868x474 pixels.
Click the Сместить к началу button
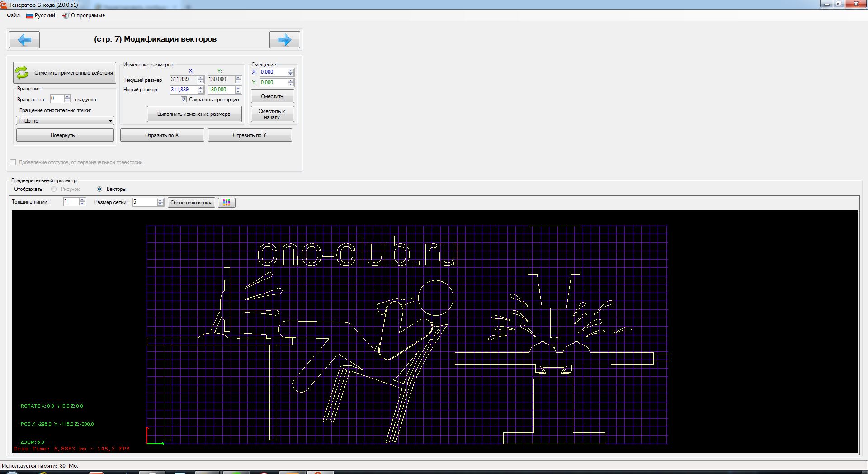coord(272,114)
